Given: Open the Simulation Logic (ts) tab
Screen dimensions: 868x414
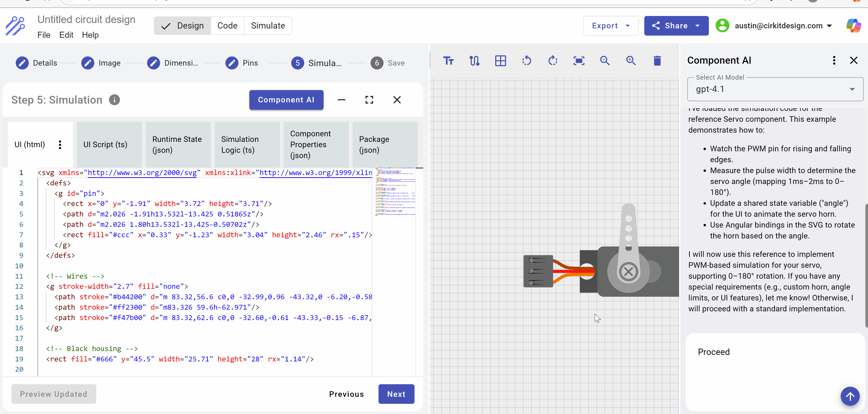Looking at the screenshot, I should tap(247, 145).
